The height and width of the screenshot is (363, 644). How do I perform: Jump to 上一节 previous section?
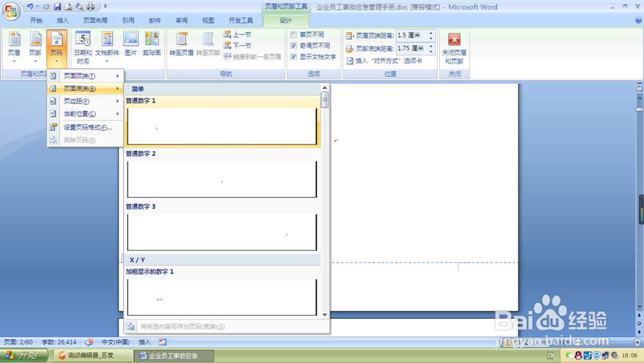point(238,35)
